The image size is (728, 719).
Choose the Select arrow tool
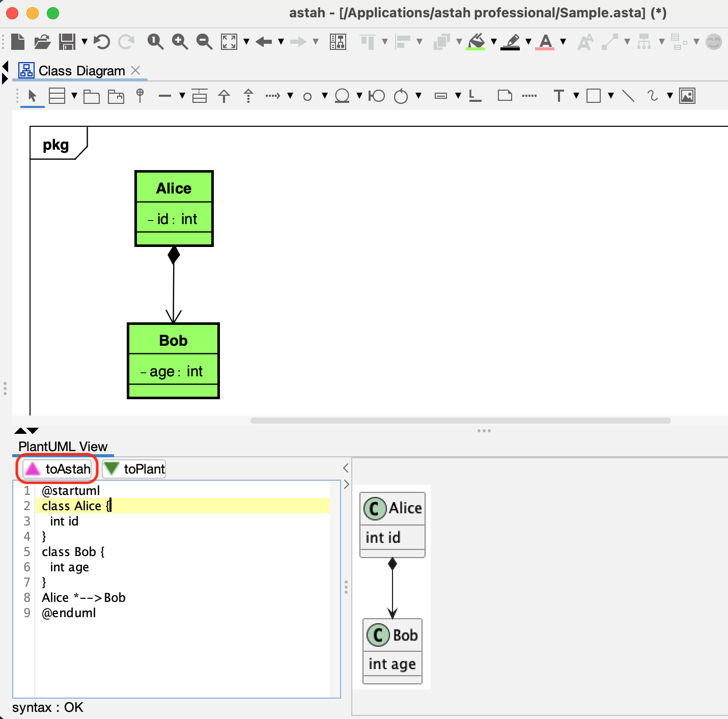tap(32, 96)
